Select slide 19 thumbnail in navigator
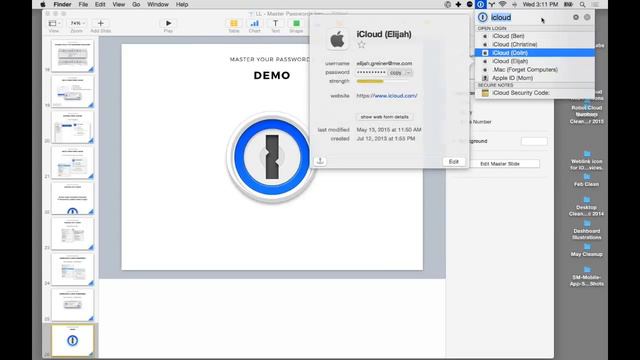The height and width of the screenshot is (360, 640). pyautogui.click(x=72, y=91)
